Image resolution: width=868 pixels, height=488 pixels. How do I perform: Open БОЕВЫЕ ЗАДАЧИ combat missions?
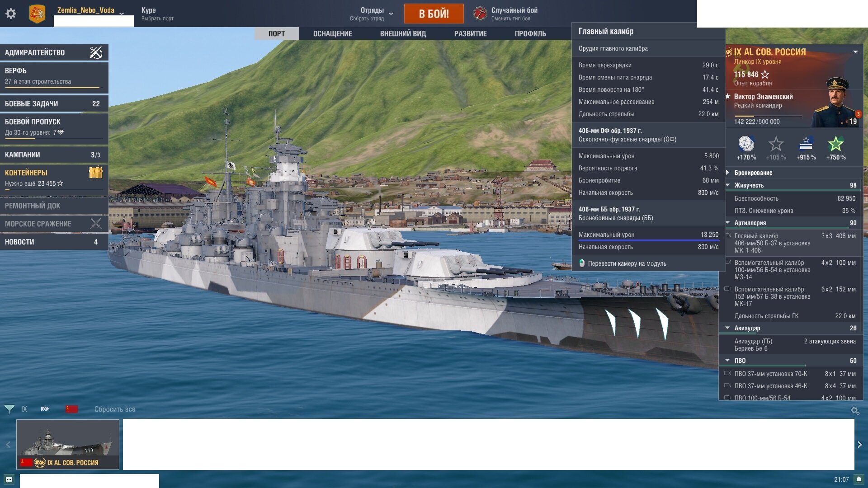54,103
